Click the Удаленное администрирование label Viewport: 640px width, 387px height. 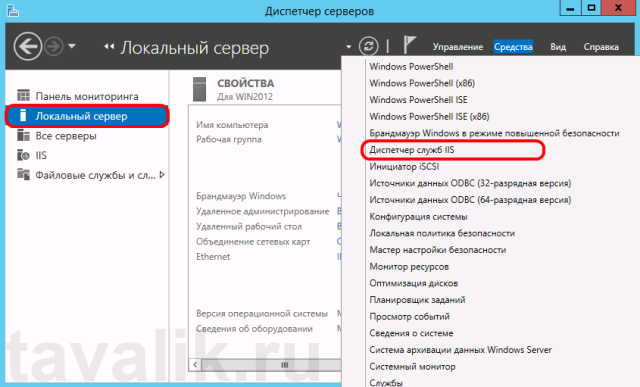click(x=262, y=211)
